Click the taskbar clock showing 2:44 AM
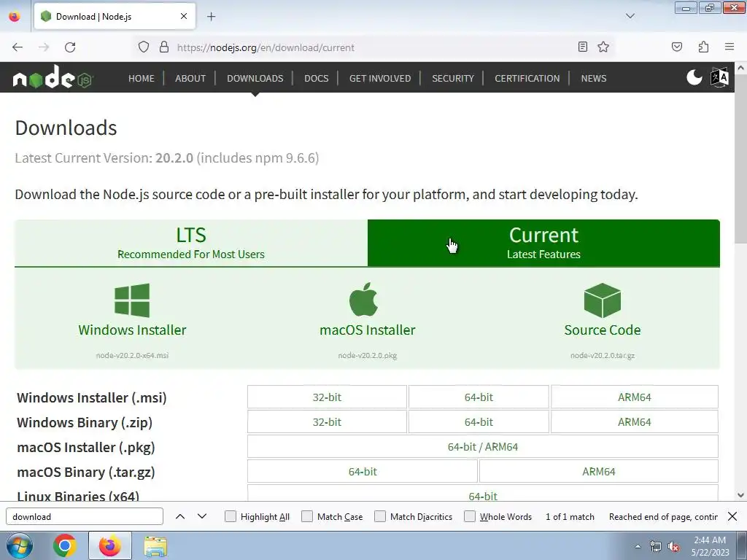Viewport: 747px width, 560px height. pyautogui.click(x=710, y=546)
